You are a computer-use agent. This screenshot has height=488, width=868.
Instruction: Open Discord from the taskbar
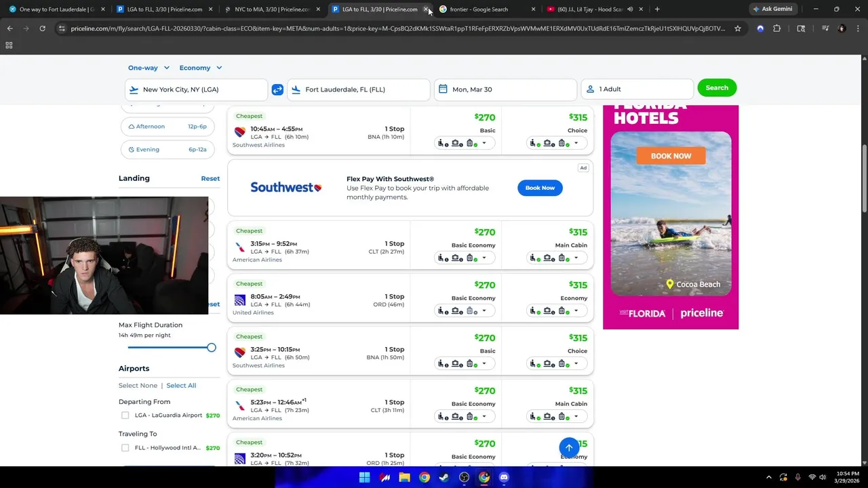click(x=504, y=477)
